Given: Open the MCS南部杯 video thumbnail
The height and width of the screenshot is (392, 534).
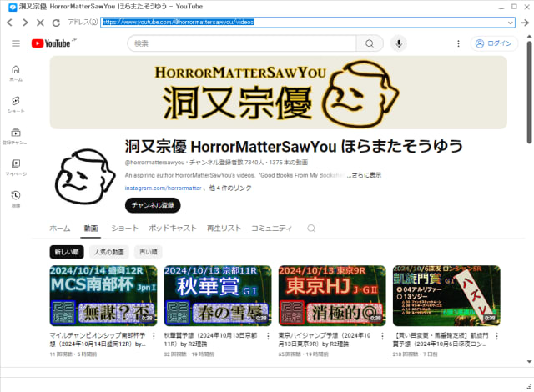Looking at the screenshot, I should (x=103, y=295).
